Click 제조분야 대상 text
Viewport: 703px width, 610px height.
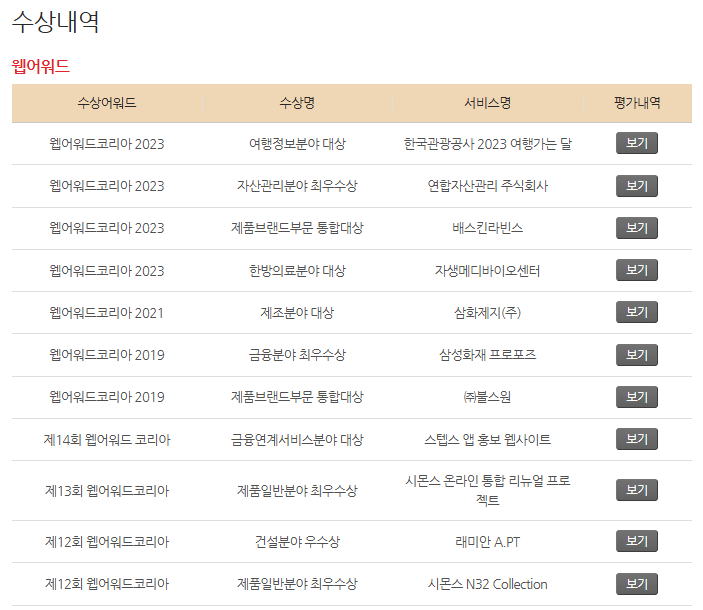click(x=297, y=313)
